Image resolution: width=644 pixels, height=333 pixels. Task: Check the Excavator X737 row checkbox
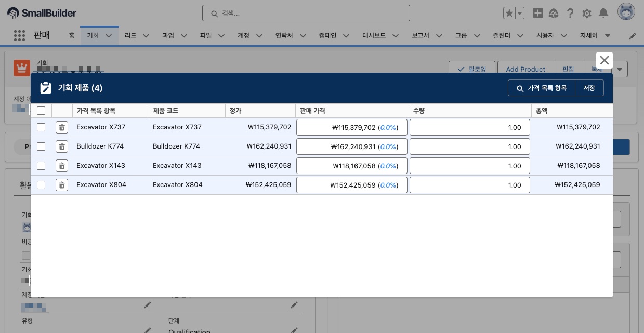click(41, 127)
